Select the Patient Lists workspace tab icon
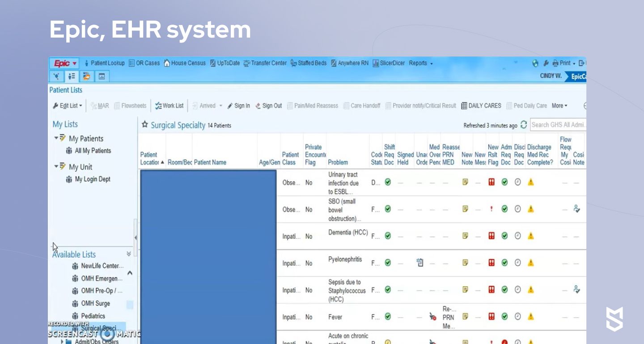644x344 pixels. pos(72,76)
